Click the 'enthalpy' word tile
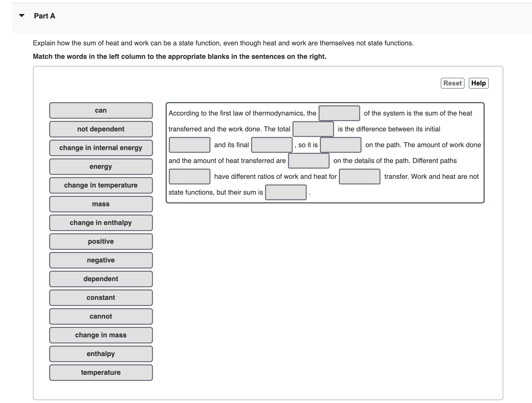This screenshot has width=532, height=403. click(x=101, y=354)
